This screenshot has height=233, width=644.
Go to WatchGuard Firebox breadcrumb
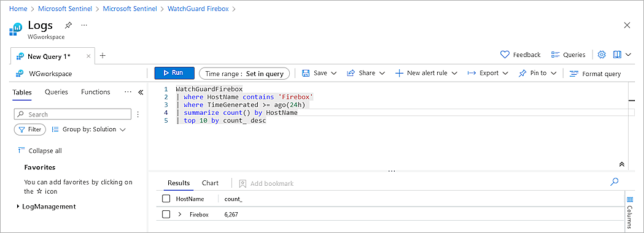pyautogui.click(x=198, y=8)
